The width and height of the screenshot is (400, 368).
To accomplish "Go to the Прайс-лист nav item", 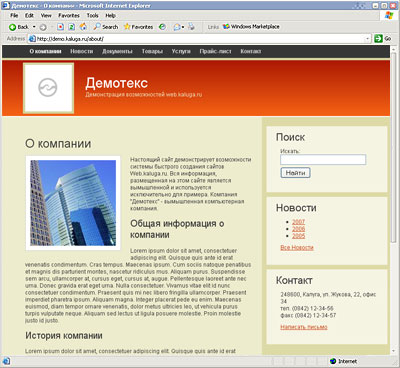I will tap(215, 51).
